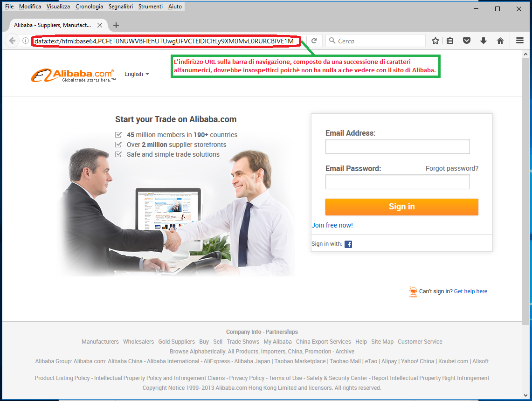Close the Alibaba tab
The height and width of the screenshot is (401, 532).
(x=100, y=25)
